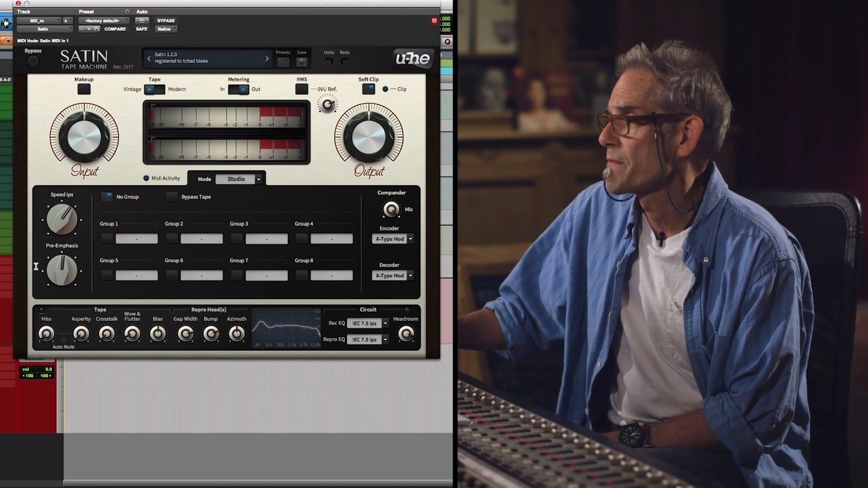Toggle the Tape Vintage/Modern switch
Screen dimensions: 868x488
[155, 89]
